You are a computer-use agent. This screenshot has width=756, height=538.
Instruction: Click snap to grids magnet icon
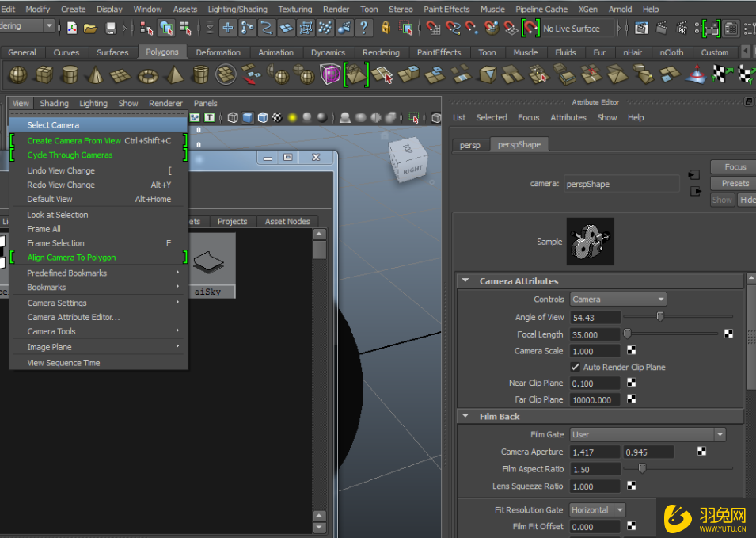click(x=433, y=28)
